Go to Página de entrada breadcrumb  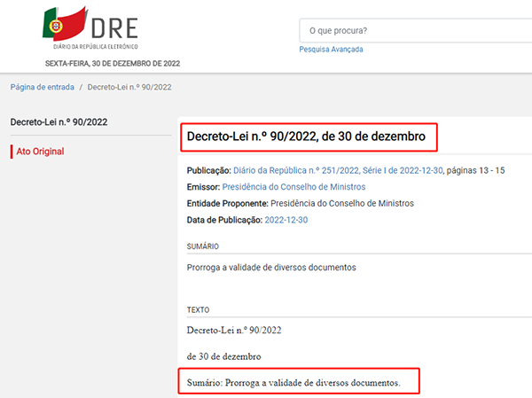pos(42,87)
